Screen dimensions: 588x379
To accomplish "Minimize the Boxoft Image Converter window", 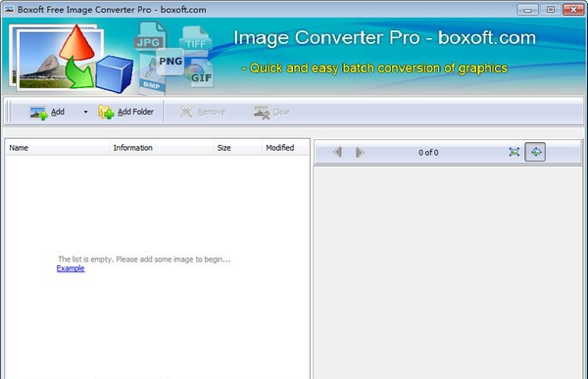I will 527,10.
